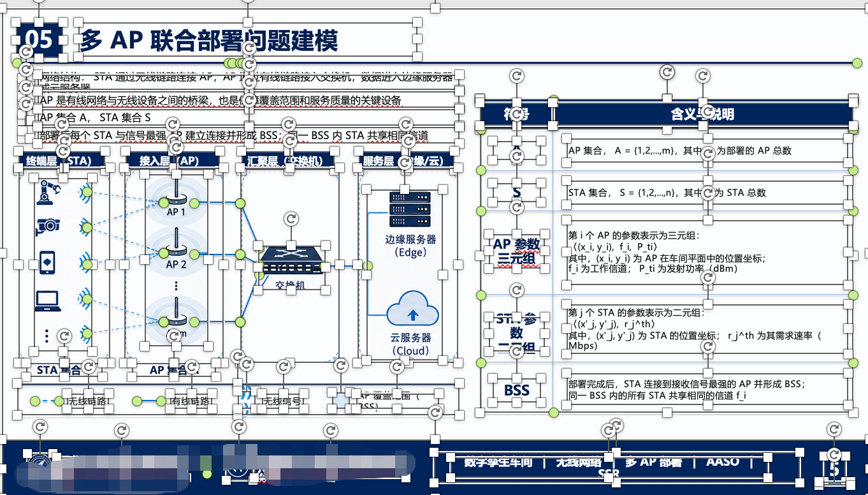
Task: Click the footer keywords 数字孪生车间 | 无线网络
Action: (533, 462)
